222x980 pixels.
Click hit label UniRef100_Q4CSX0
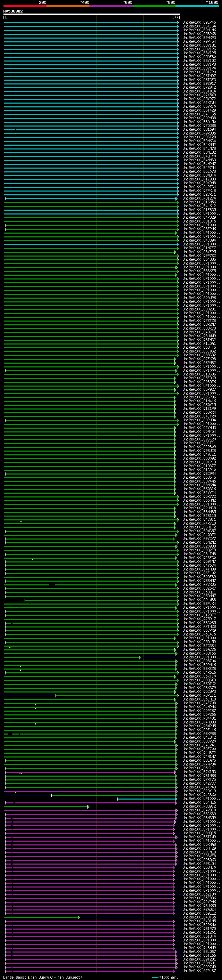pyautogui.click(x=199, y=795)
